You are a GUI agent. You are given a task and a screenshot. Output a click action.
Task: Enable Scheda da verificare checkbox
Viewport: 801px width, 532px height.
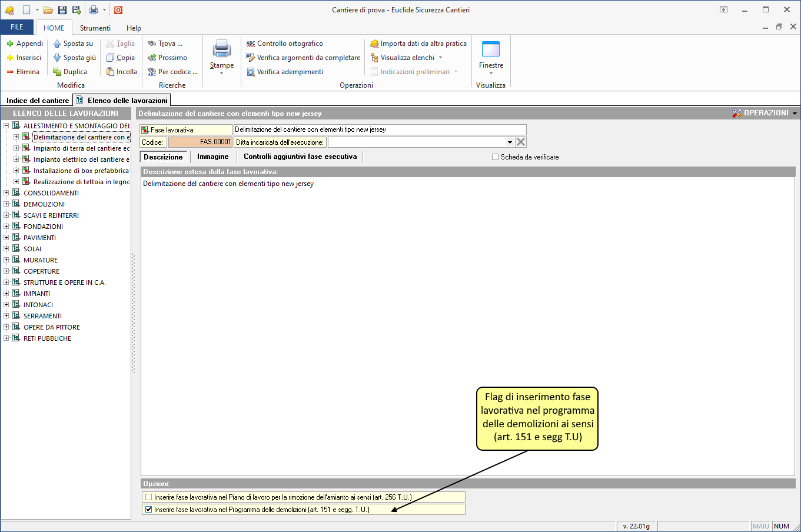click(x=496, y=157)
